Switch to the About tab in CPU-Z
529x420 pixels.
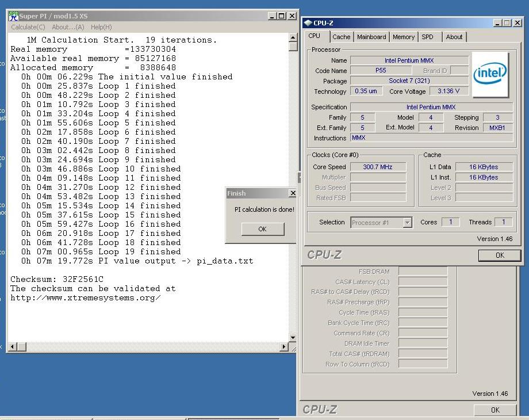(x=454, y=37)
